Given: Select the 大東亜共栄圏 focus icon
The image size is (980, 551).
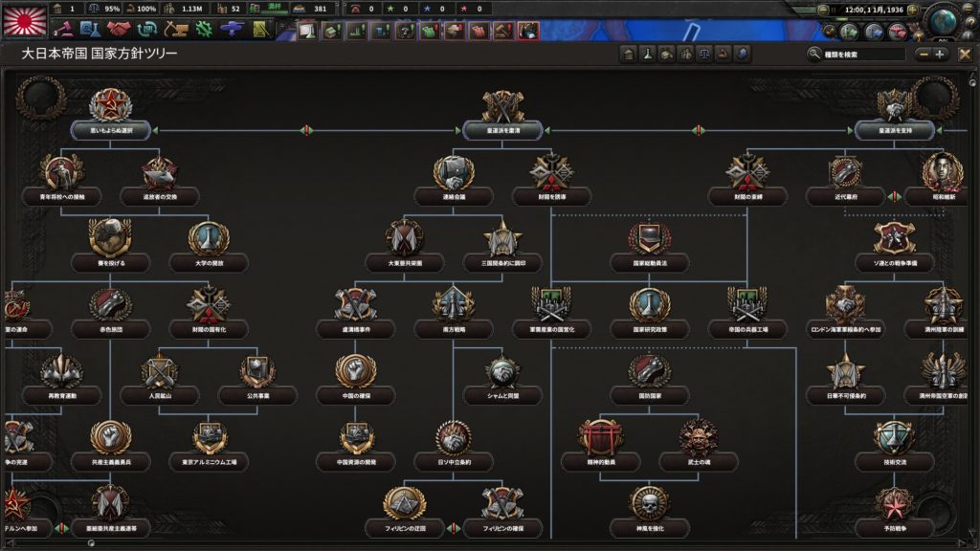Looking at the screenshot, I should pyautogui.click(x=405, y=238).
